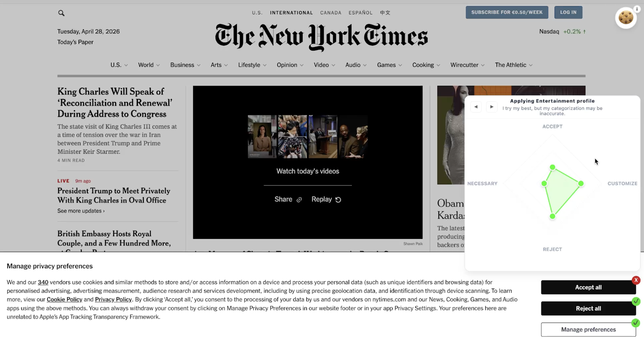Open the Privacy Policy link
644x342 pixels.
coord(113,299)
